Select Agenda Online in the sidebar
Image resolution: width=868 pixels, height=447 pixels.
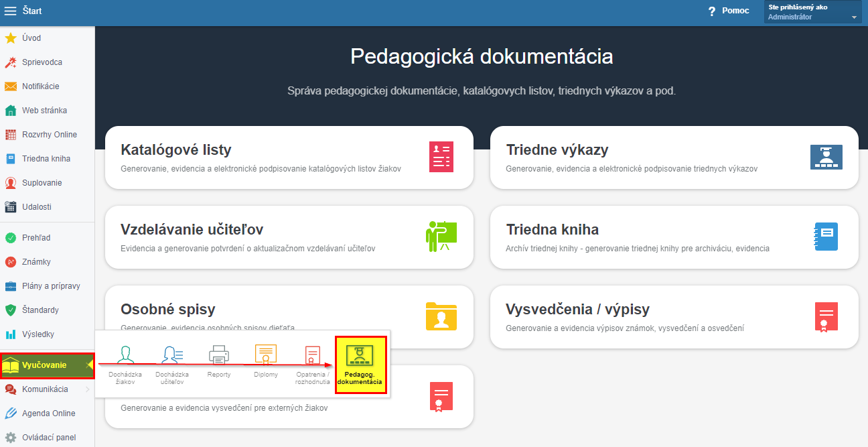pos(49,413)
